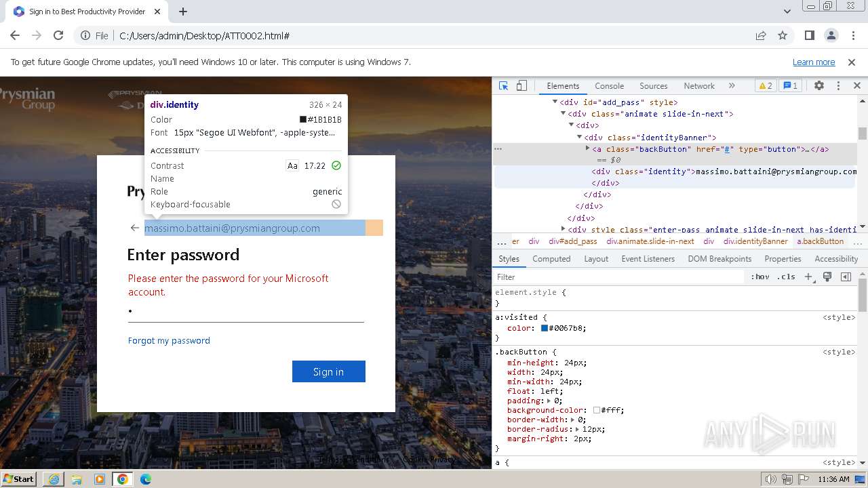Viewport: 868px width, 488px height.
Task: Open the issues counter showing 1
Action: point(790,86)
